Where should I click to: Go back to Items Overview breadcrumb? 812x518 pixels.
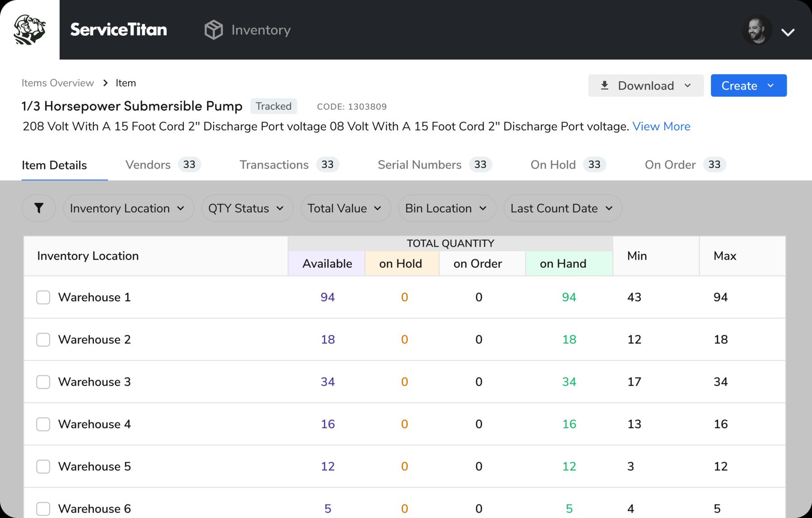[x=58, y=83]
